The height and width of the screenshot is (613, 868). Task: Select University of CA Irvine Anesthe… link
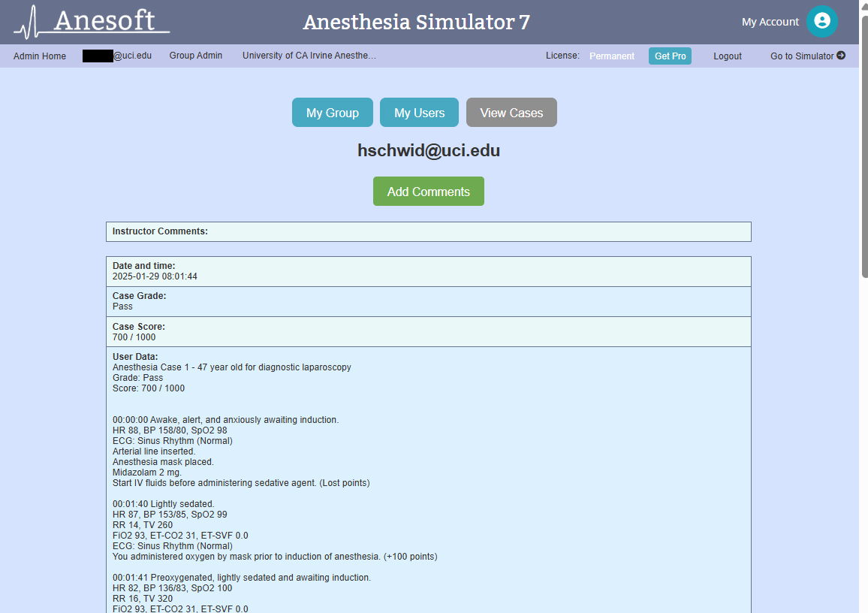309,56
